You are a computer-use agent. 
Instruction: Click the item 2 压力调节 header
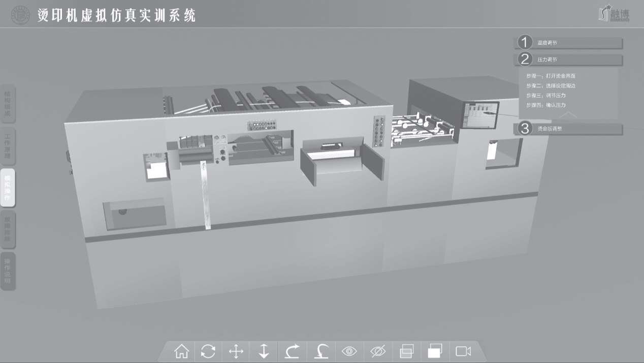569,59
